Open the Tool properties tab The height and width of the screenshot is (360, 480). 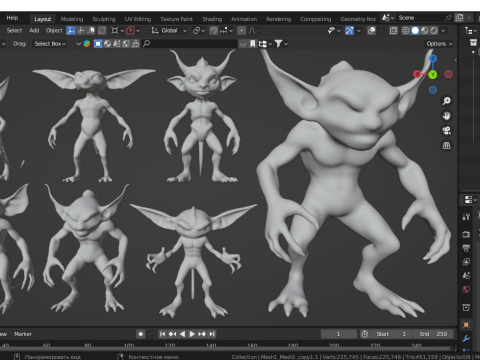466,217
